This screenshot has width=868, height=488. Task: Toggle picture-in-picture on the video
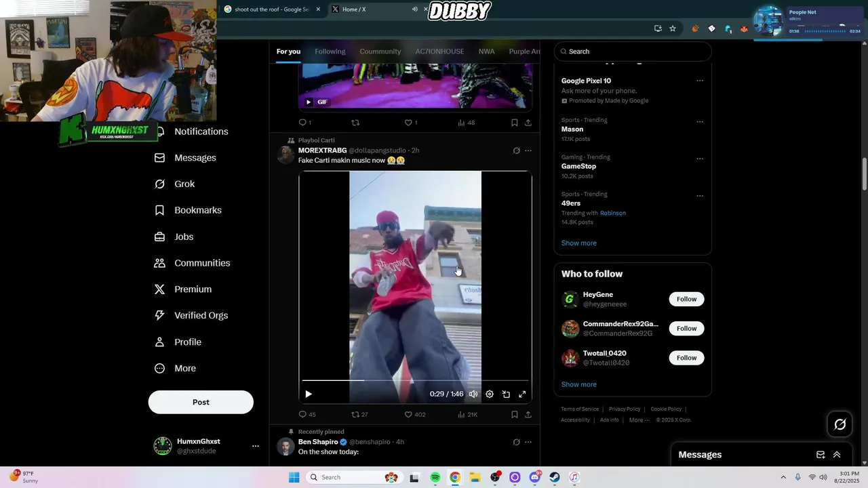point(506,394)
